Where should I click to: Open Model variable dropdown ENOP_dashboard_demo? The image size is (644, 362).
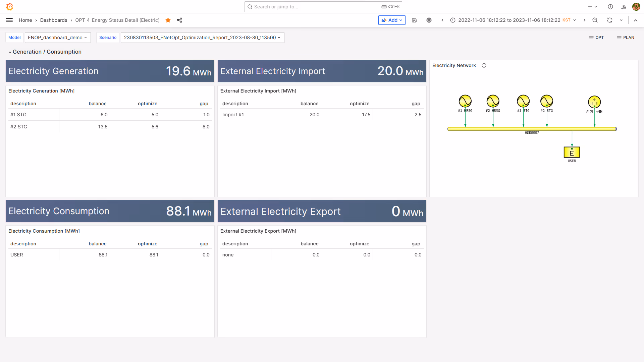(58, 38)
